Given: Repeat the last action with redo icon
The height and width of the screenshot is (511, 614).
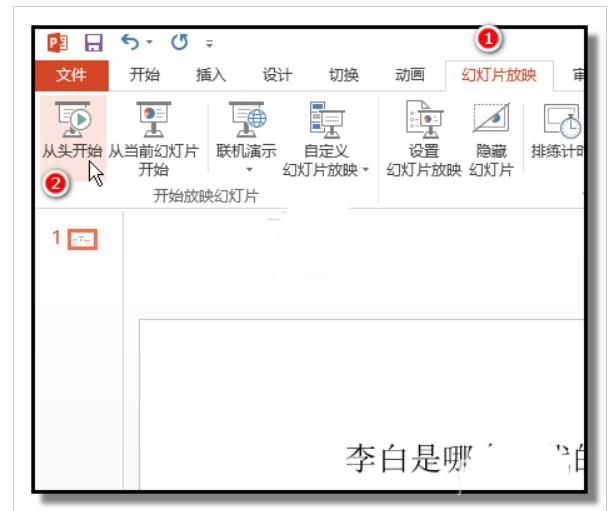Looking at the screenshot, I should point(179,42).
